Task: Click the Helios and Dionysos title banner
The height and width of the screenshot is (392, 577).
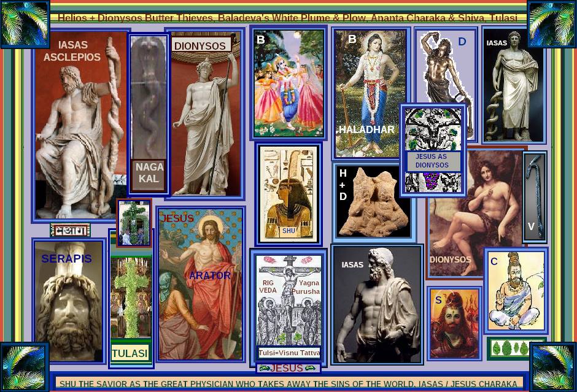Action: (288, 17)
